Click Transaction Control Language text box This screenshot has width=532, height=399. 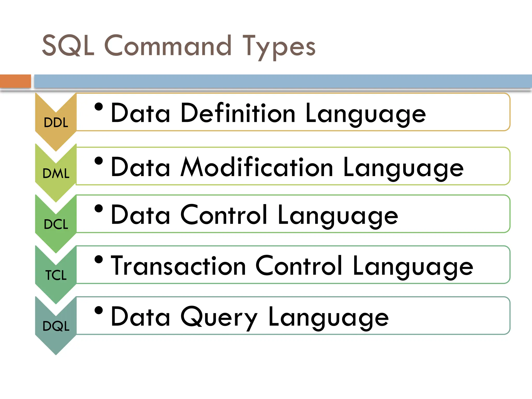(x=292, y=265)
